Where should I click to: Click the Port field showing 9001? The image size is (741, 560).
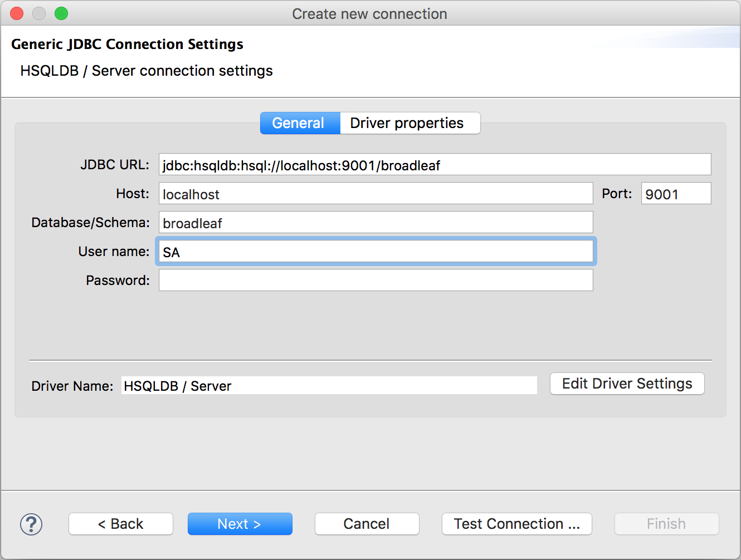pos(675,194)
